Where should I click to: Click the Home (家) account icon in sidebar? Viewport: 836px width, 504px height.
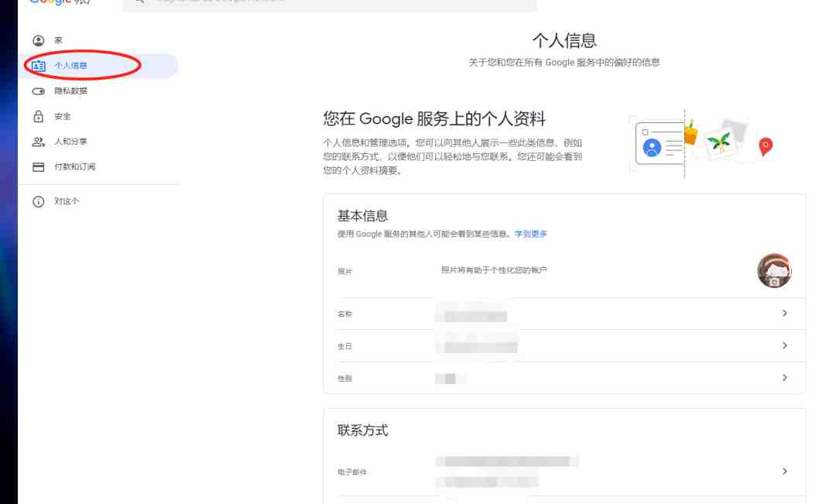click(x=39, y=40)
